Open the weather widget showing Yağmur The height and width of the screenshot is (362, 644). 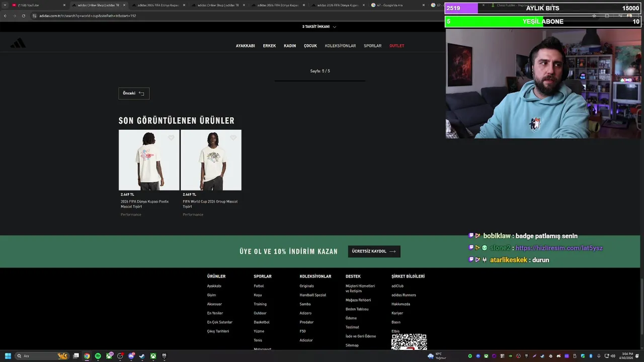click(x=437, y=356)
